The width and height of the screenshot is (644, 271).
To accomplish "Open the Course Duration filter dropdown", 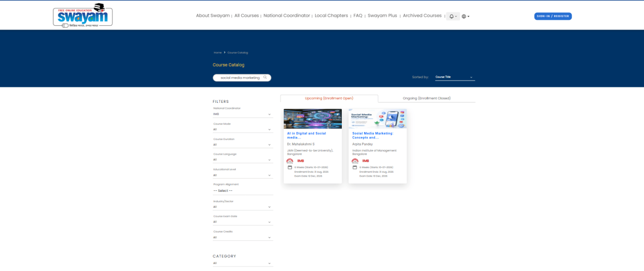I will (243, 145).
